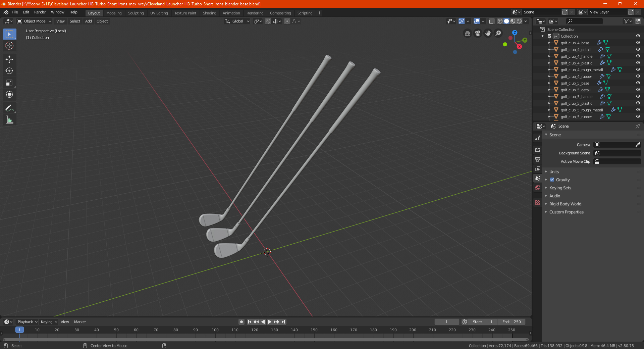Click the camera eyedropper icon

coord(638,145)
